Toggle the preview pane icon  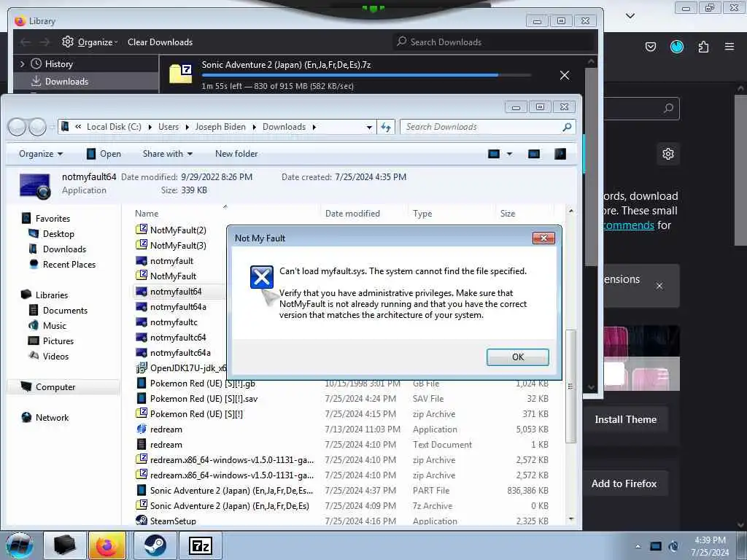click(x=534, y=154)
